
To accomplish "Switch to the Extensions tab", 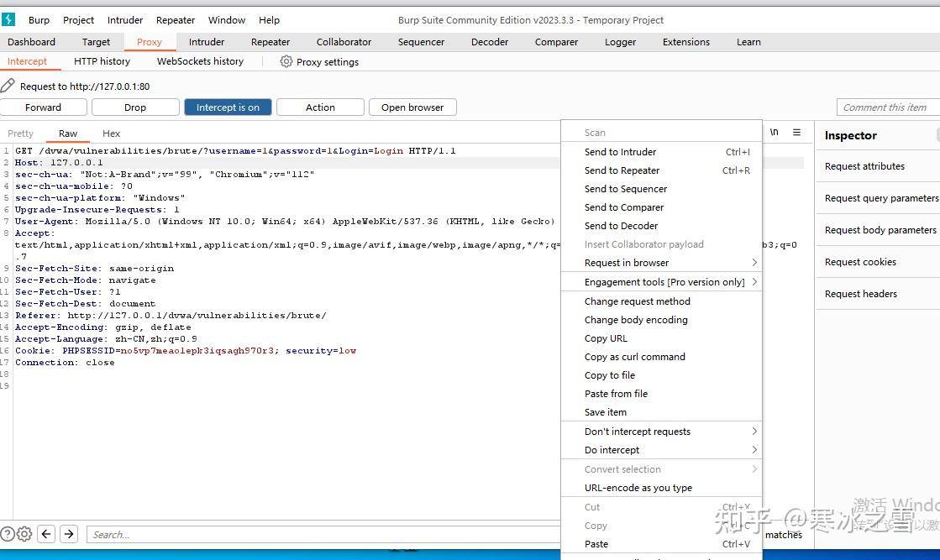I will (685, 42).
